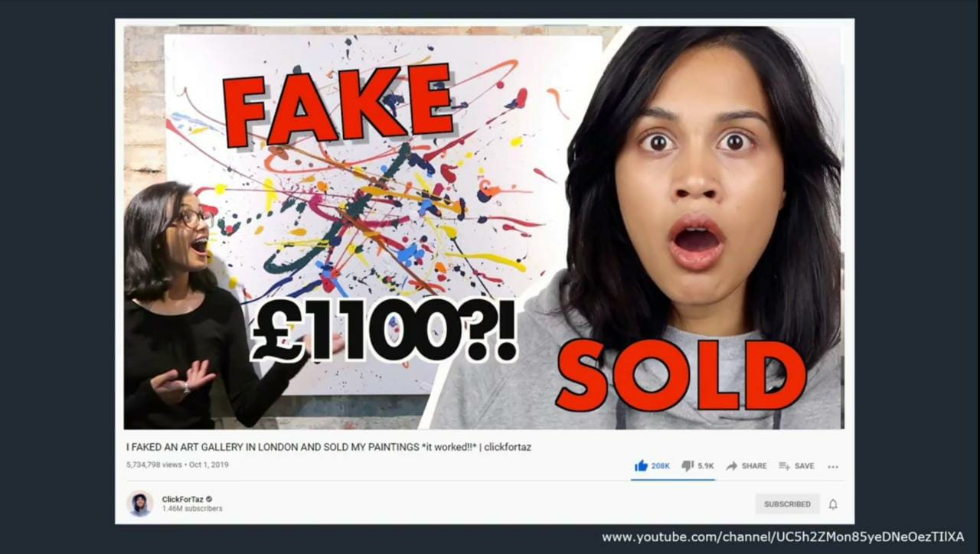This screenshot has height=554, width=980.
Task: Click the Share arrow icon
Action: (x=731, y=465)
